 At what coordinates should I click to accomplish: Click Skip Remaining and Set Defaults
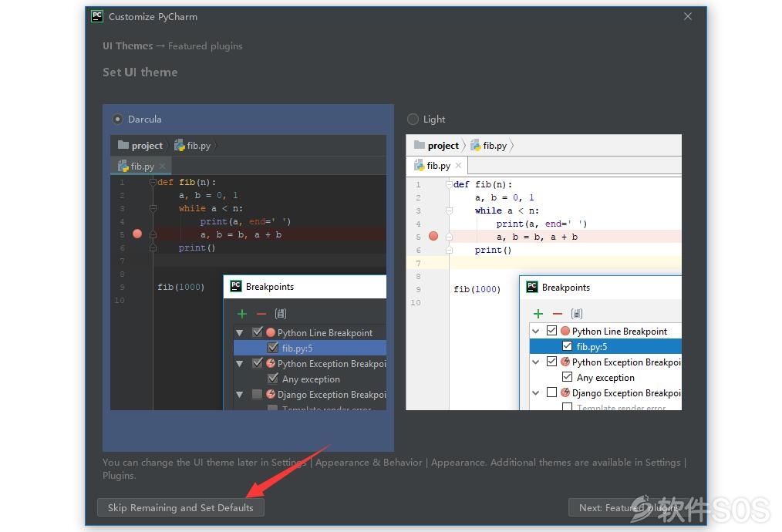point(180,507)
